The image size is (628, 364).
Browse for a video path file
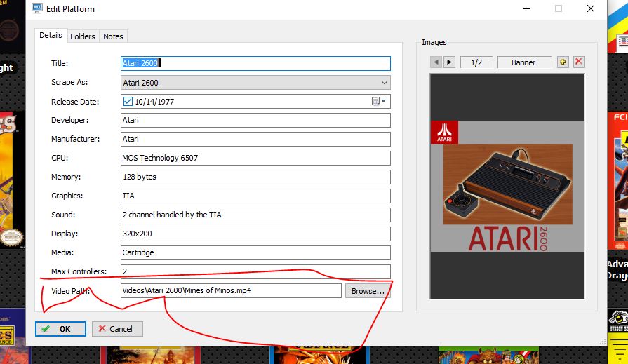368,291
